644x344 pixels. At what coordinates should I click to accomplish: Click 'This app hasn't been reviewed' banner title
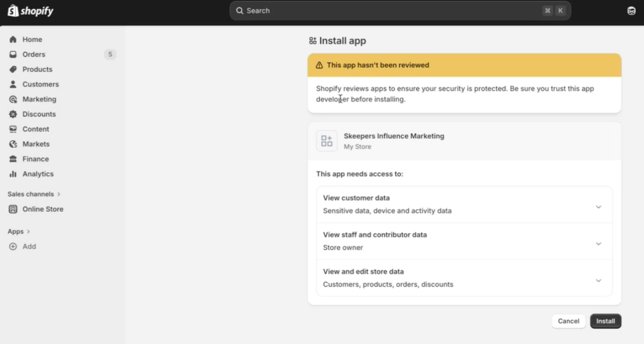click(x=378, y=65)
